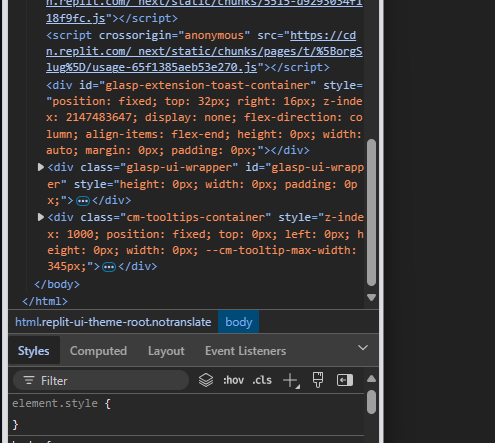
Task: Add new style rule plus icon
Action: pyautogui.click(x=291, y=380)
